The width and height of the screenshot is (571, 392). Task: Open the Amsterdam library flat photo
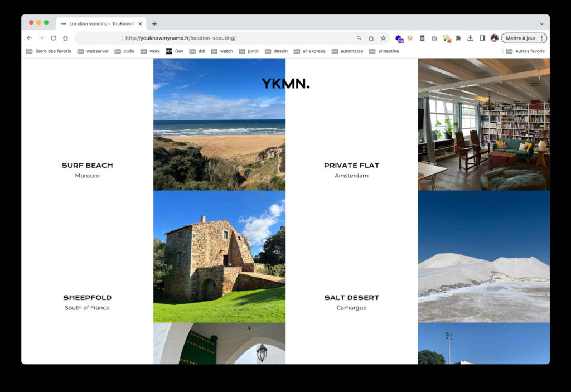(x=483, y=124)
